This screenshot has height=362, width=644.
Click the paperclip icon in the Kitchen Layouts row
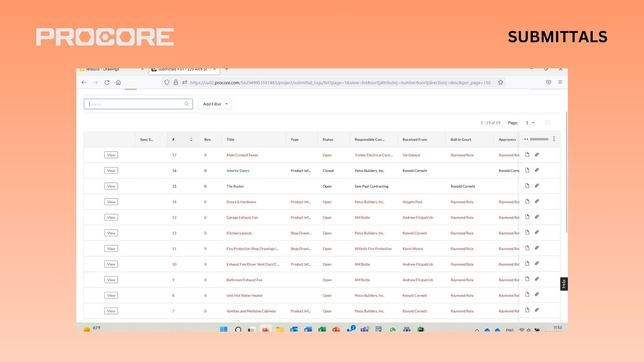click(x=537, y=232)
